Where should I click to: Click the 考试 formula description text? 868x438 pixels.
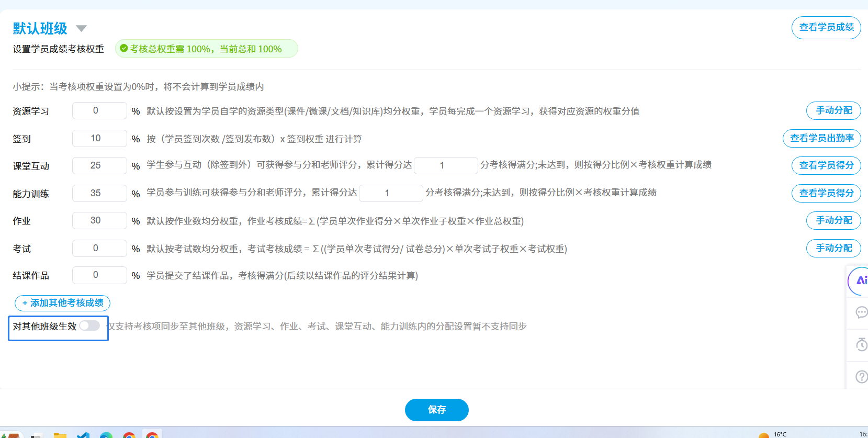(x=357, y=249)
